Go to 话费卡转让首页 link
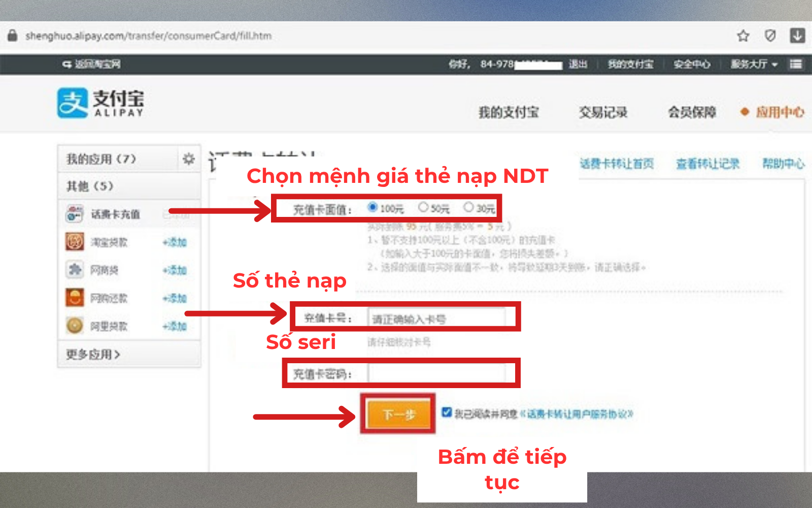Screen dimensions: 812x508 click(617, 164)
